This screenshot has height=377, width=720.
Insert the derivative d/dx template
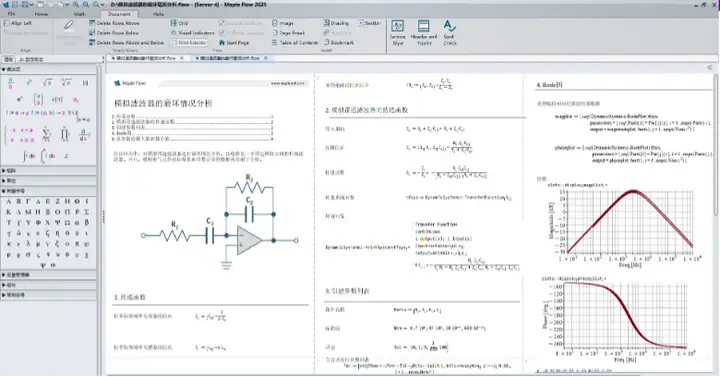pos(83,135)
